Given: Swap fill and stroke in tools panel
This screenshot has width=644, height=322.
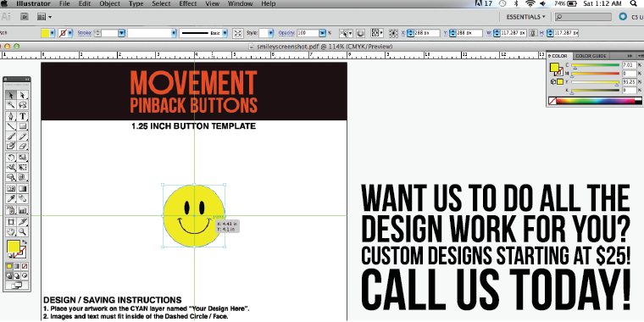Looking at the screenshot, I should (x=24, y=242).
